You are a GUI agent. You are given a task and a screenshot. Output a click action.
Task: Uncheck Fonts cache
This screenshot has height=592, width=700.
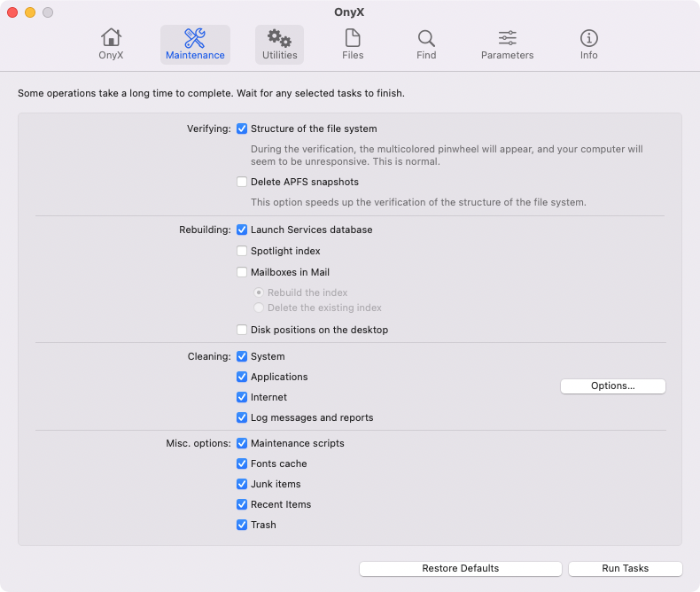pos(242,463)
